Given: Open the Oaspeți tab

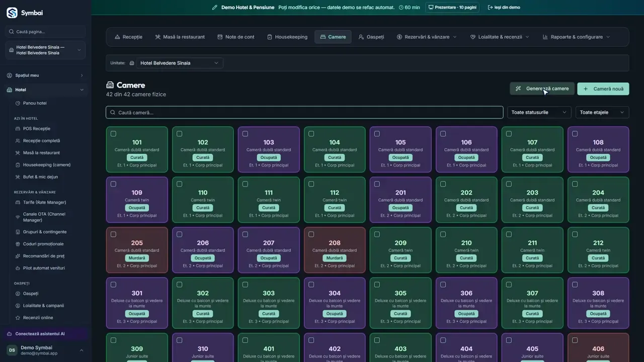Looking at the screenshot, I should pos(371,37).
